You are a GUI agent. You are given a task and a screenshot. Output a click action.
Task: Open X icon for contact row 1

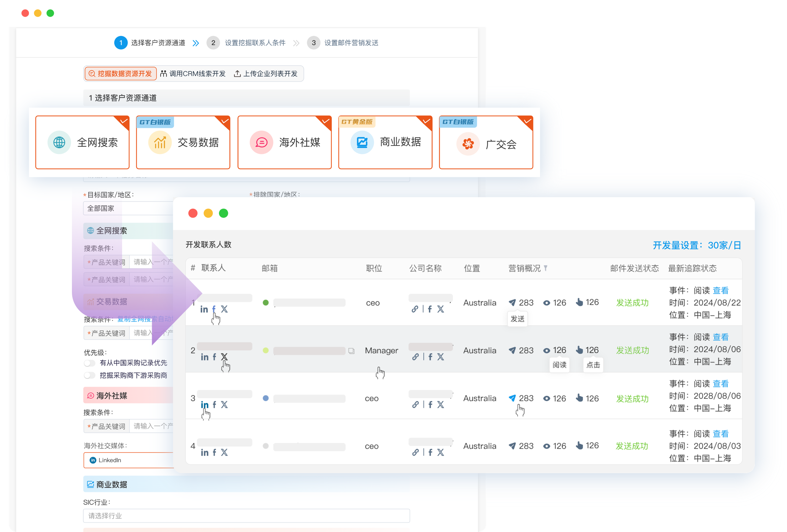pos(224,309)
